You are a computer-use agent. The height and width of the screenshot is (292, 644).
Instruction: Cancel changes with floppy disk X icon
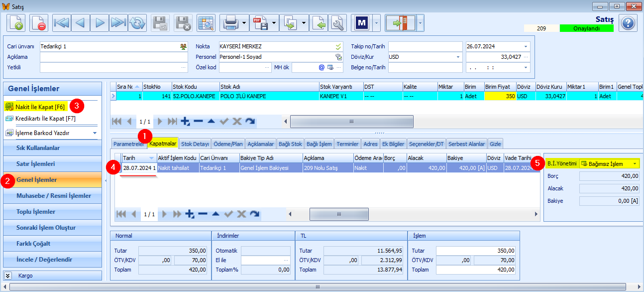coord(183,23)
